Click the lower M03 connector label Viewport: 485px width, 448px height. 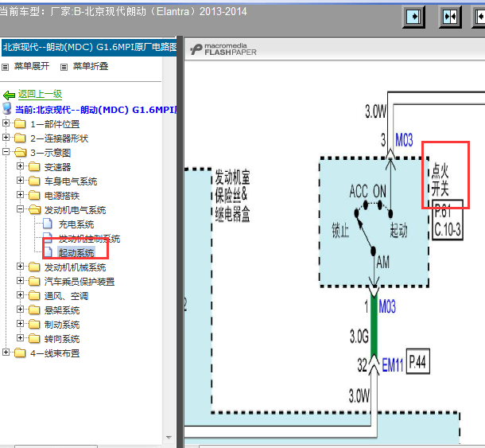point(387,306)
